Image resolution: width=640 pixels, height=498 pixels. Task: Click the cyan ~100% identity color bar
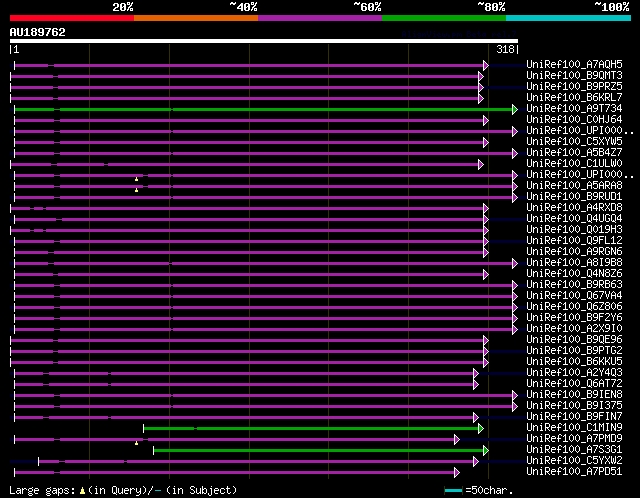[569, 18]
